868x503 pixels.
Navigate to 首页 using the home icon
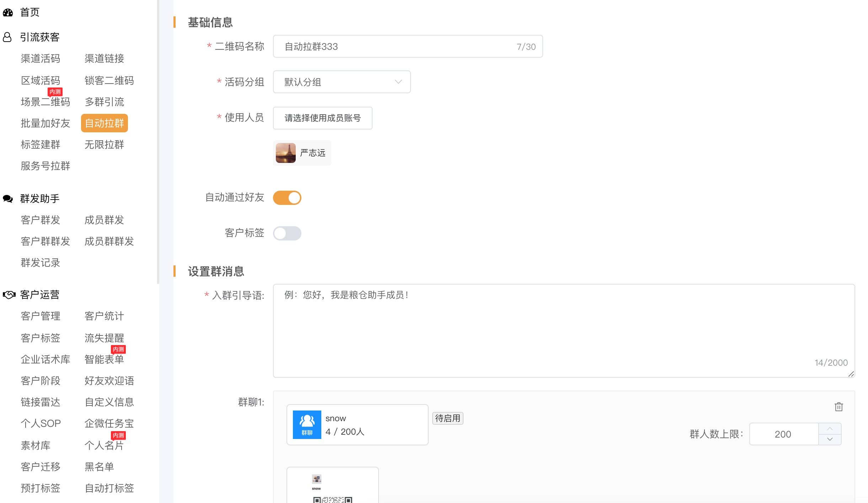(8, 12)
